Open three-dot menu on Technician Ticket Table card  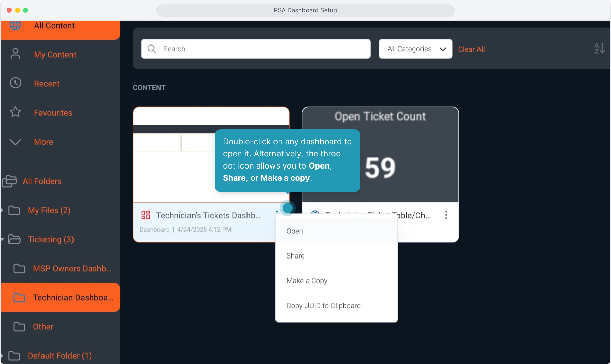pyautogui.click(x=446, y=215)
